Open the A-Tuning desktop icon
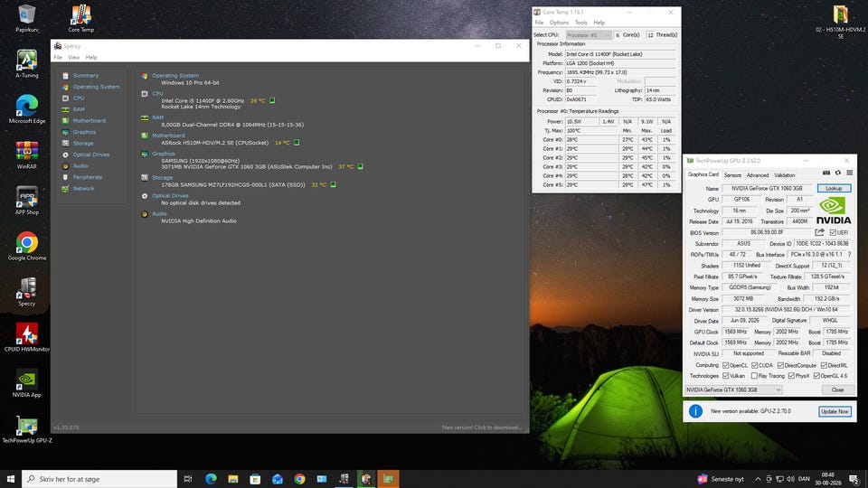868x488 pixels. (26, 63)
